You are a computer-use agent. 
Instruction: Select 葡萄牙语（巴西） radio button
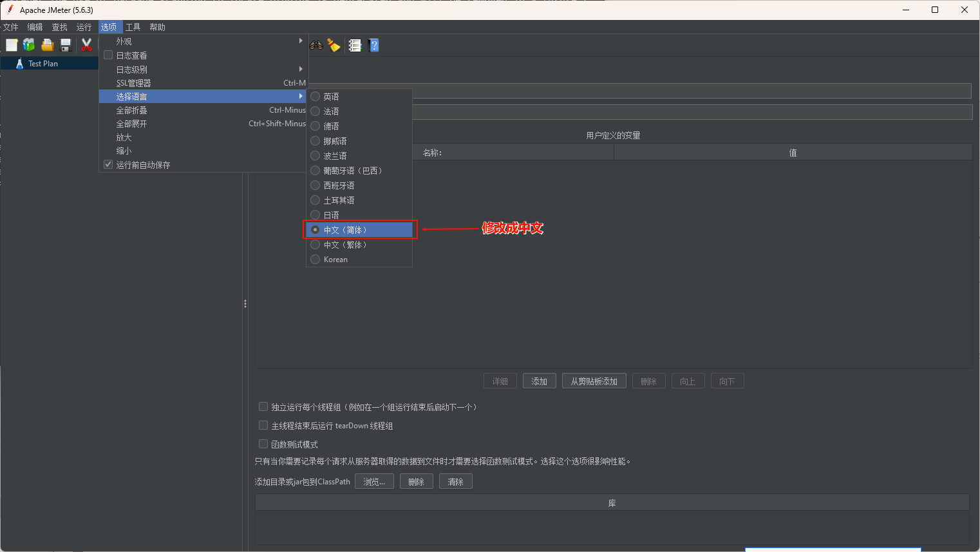316,171
